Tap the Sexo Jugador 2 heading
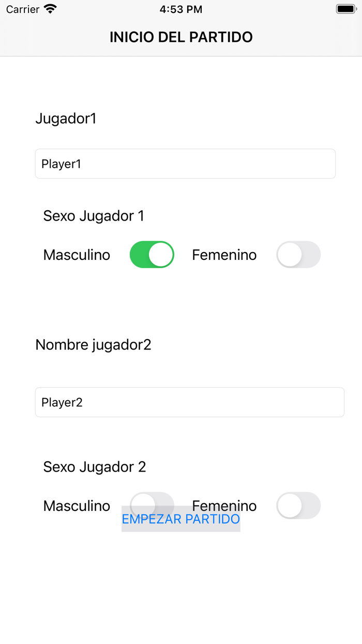362x644 pixels. click(x=95, y=467)
